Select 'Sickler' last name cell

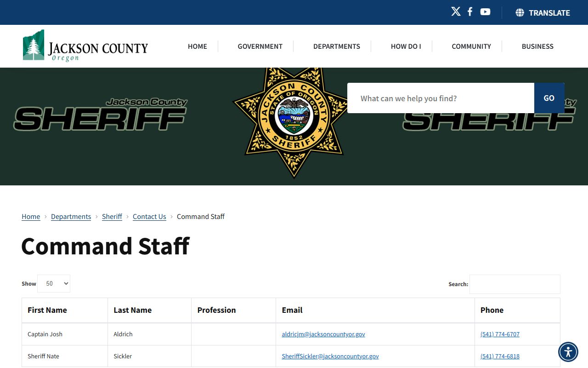(149, 356)
